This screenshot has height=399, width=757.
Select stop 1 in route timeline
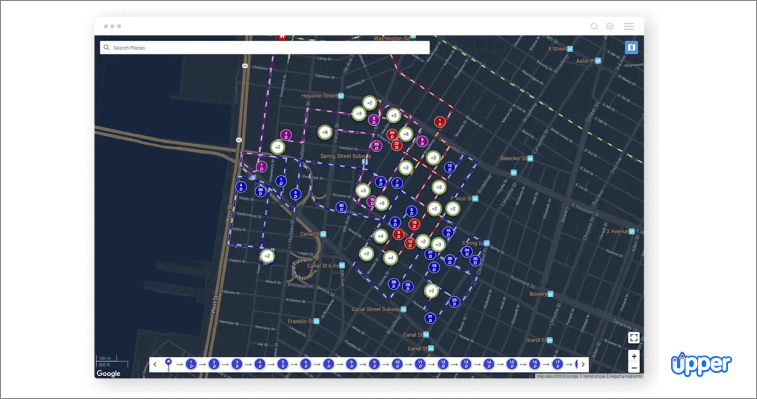(x=191, y=364)
